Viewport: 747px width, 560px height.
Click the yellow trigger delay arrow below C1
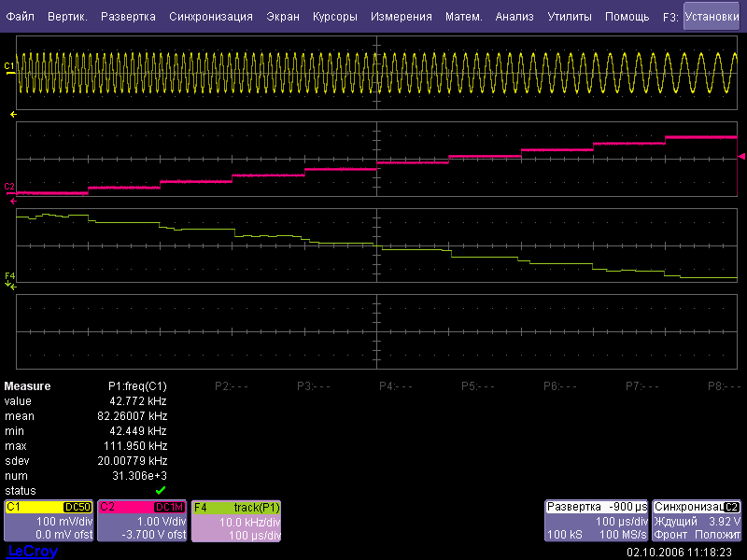pos(13,114)
